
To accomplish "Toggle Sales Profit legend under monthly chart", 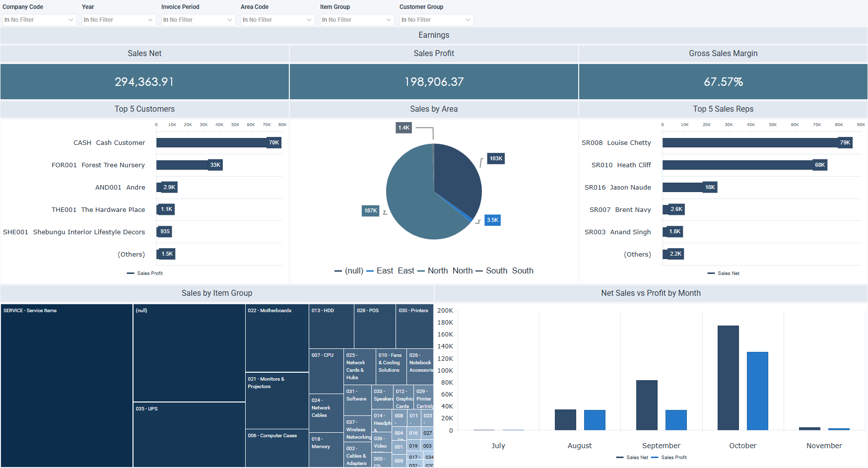I will (x=669, y=458).
